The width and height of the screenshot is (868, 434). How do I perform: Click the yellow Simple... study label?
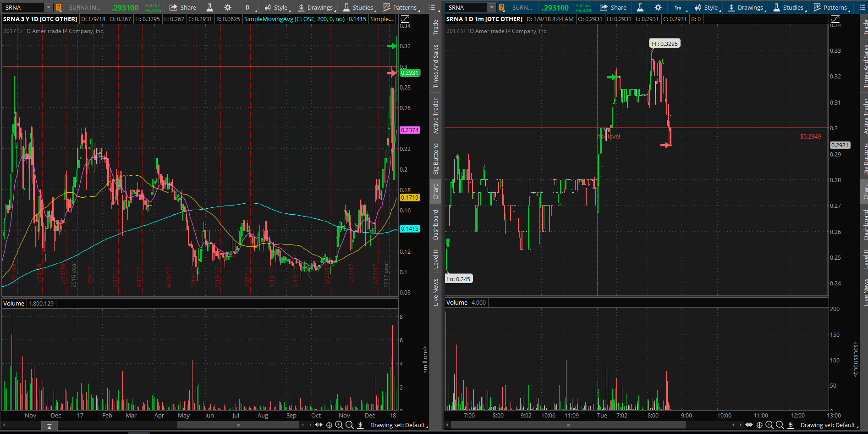382,19
